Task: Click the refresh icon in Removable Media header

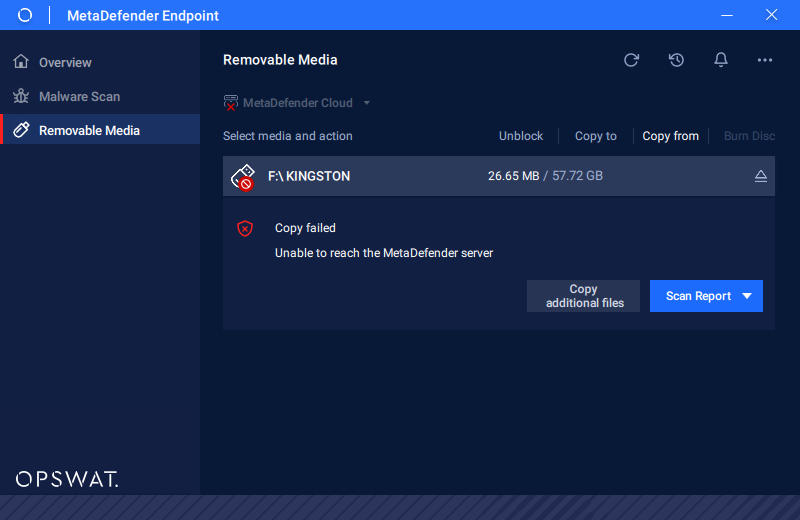Action: coord(631,60)
